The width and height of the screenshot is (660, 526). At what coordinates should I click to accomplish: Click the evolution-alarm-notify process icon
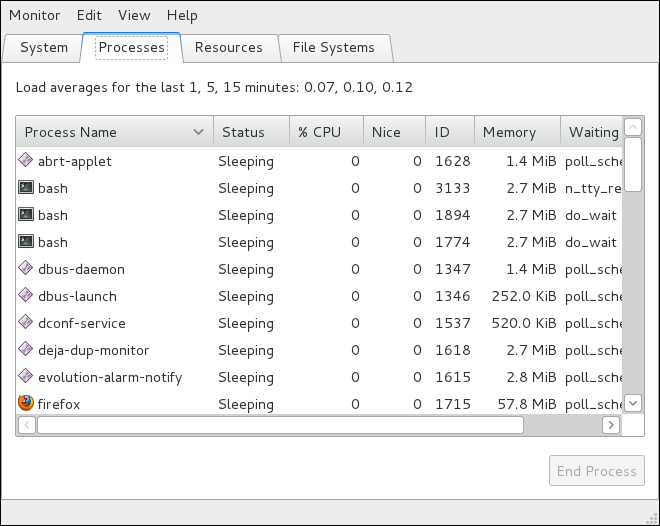pos(26,376)
